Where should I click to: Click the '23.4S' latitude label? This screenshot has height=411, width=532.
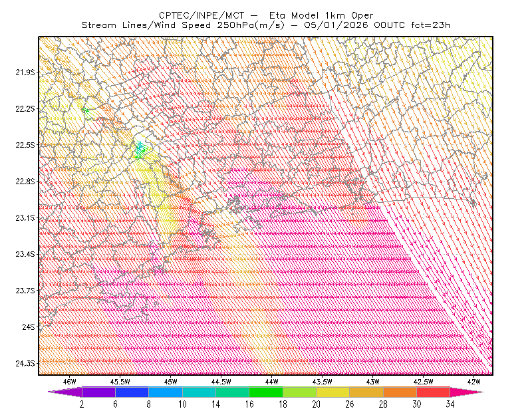pos(25,254)
